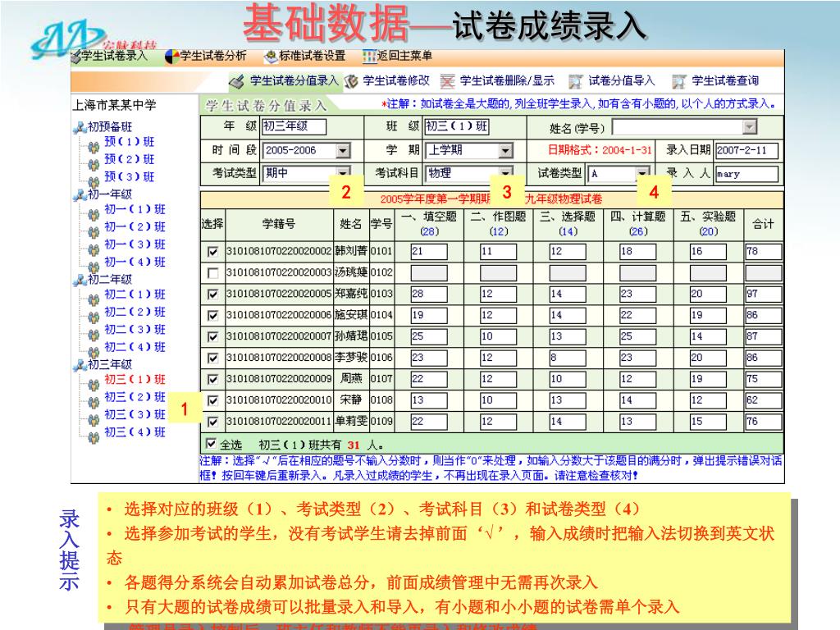
Task: Click 学籍号 3101081070220020010 cell
Action: click(279, 400)
